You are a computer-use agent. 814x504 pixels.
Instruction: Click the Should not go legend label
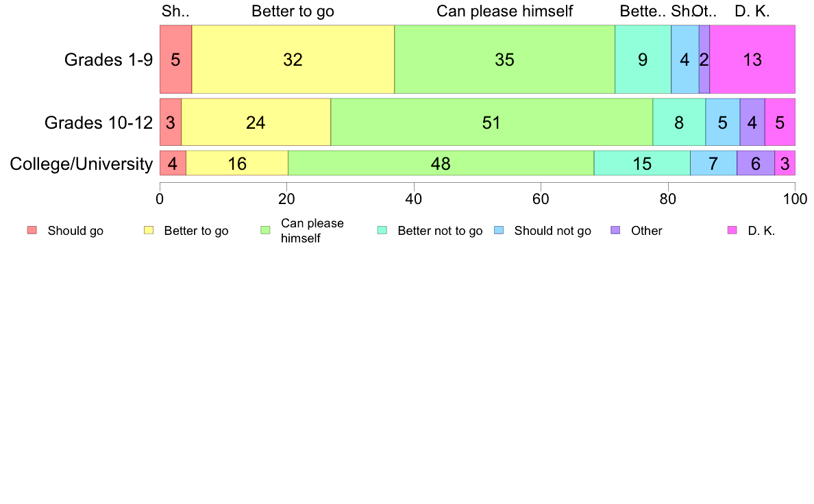pos(553,231)
